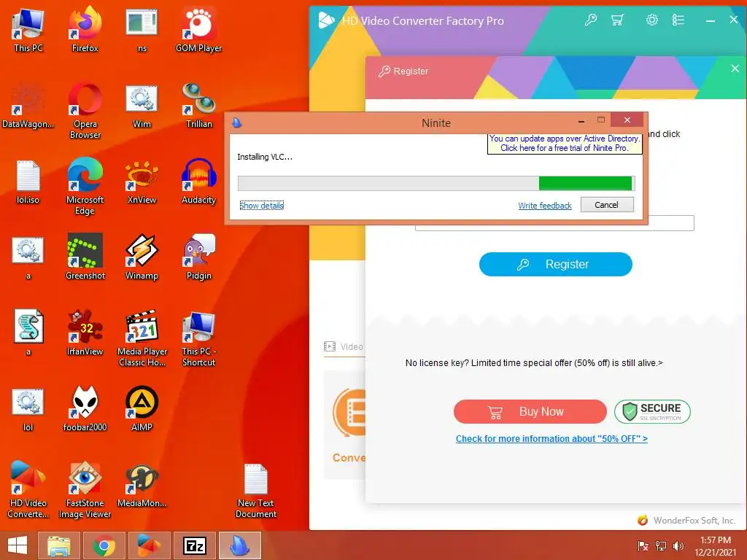Open the list menu icon in HD Video Converter
Viewport: 747px width, 560px height.
[x=678, y=20]
